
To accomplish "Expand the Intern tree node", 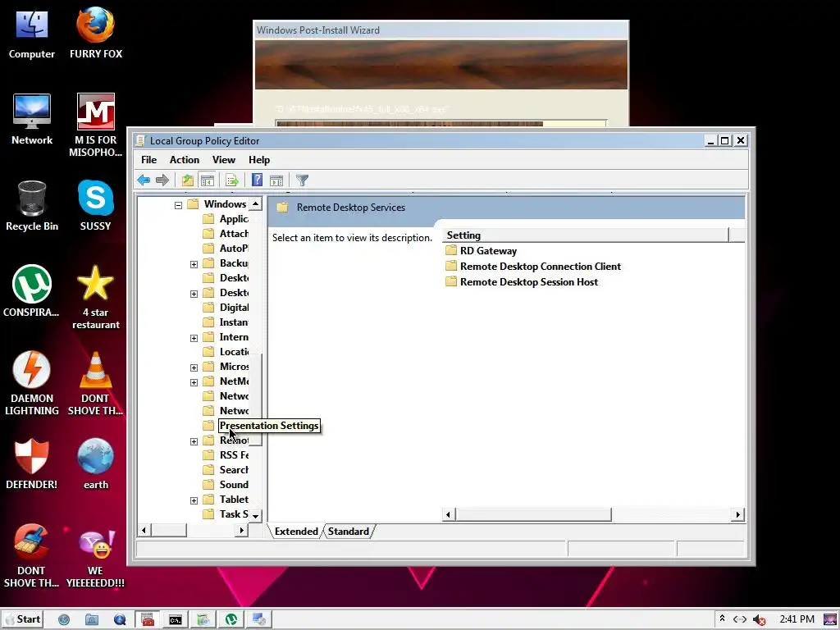I will point(194,338).
